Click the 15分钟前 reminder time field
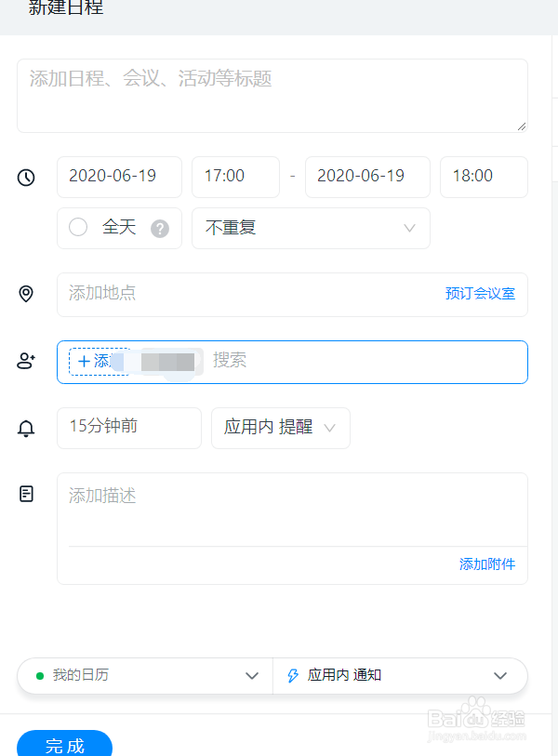This screenshot has height=756, width=558. (129, 428)
